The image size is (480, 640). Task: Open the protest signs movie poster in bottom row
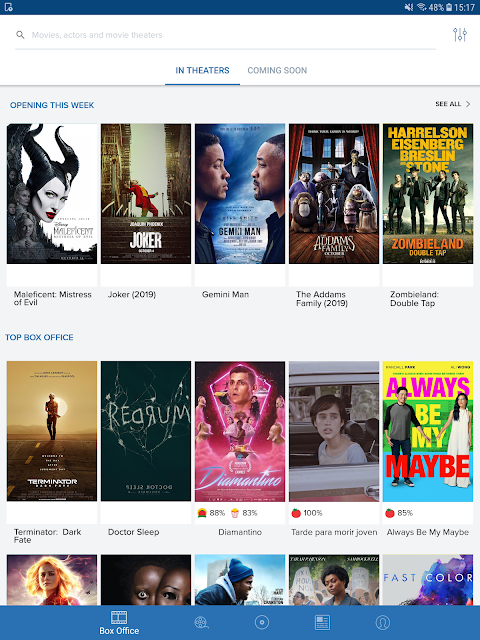[x=334, y=580]
